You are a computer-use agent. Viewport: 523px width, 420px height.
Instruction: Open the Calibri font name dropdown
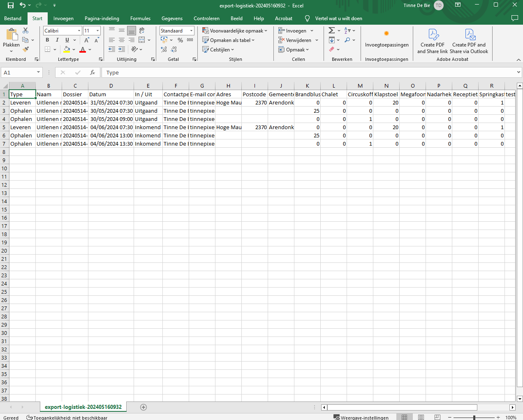click(79, 31)
